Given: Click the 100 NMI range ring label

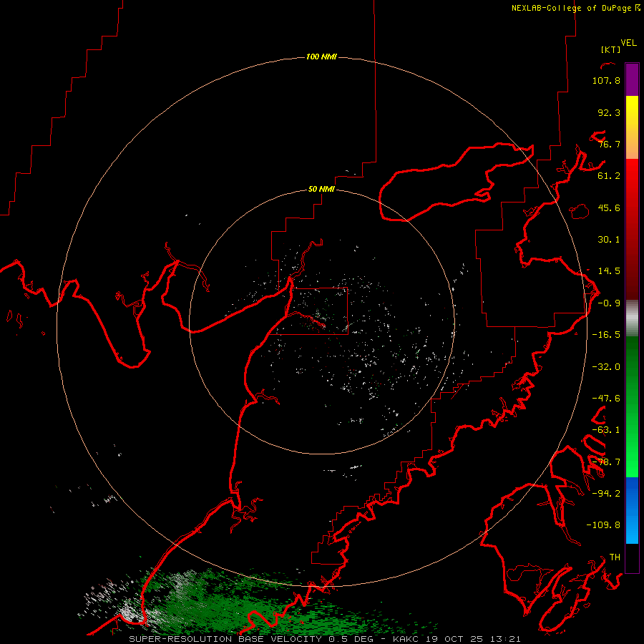Looking at the screenshot, I should [321, 57].
